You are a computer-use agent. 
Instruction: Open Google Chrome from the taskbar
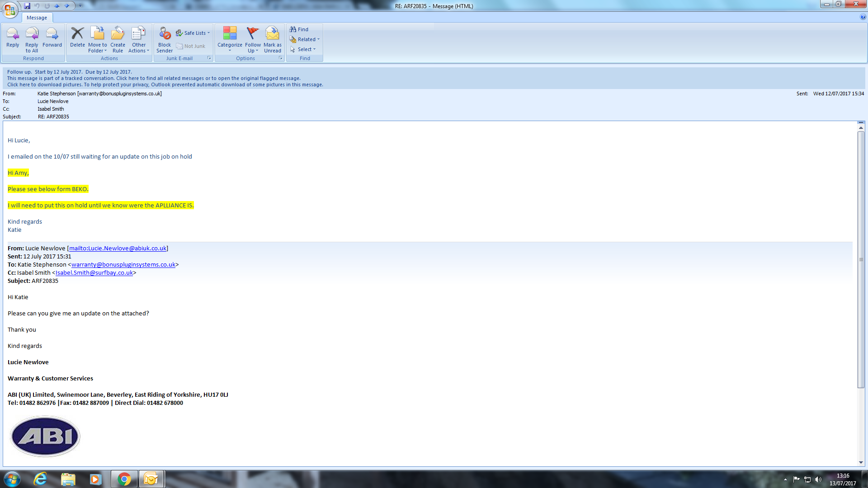pyautogui.click(x=124, y=479)
